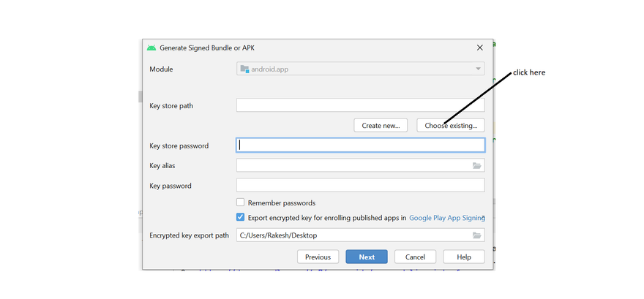Focus the Key store path field
The image size is (644, 299).
pos(360,106)
